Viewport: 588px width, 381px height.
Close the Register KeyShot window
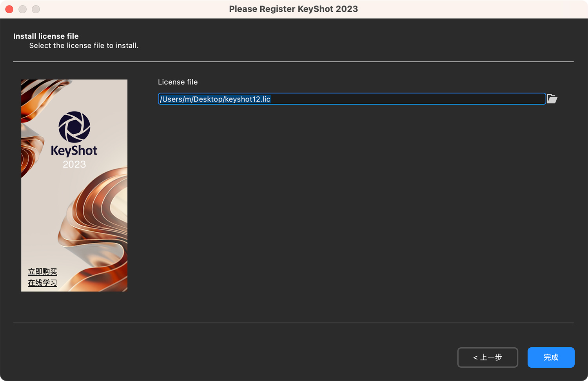(x=9, y=9)
